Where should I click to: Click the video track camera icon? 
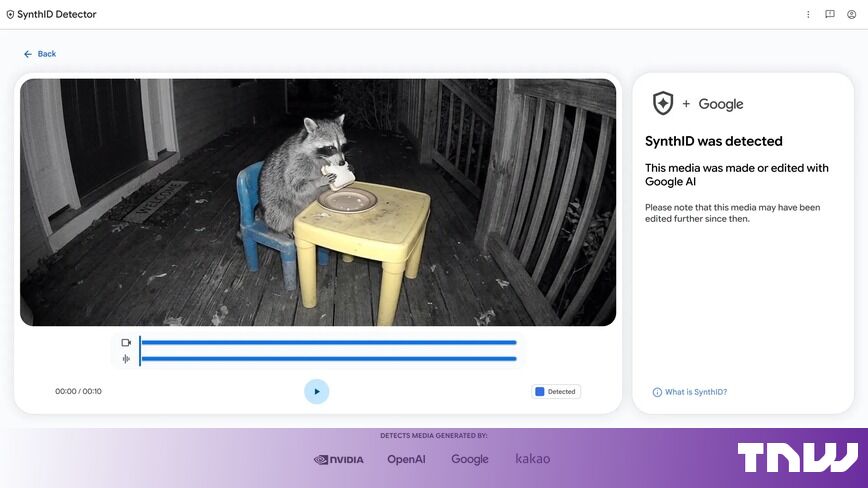tap(126, 342)
